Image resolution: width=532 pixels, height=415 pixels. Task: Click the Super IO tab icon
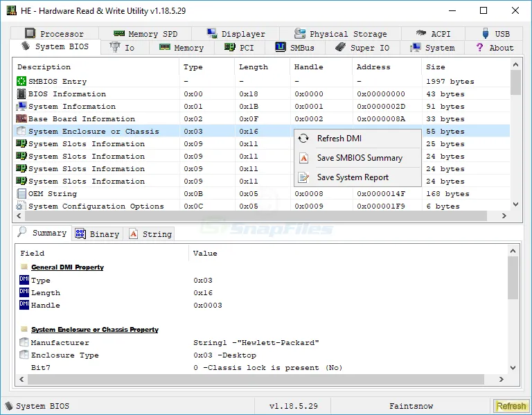(340, 48)
